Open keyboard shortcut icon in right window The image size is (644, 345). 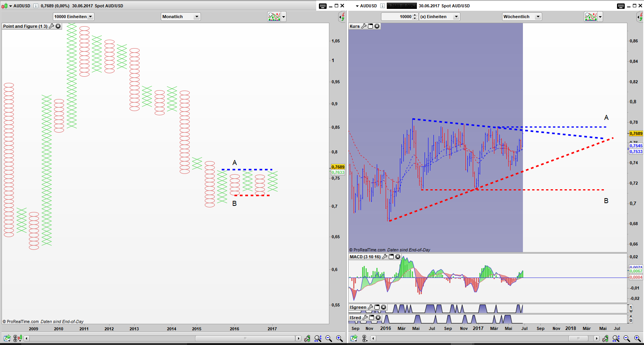[x=621, y=6]
